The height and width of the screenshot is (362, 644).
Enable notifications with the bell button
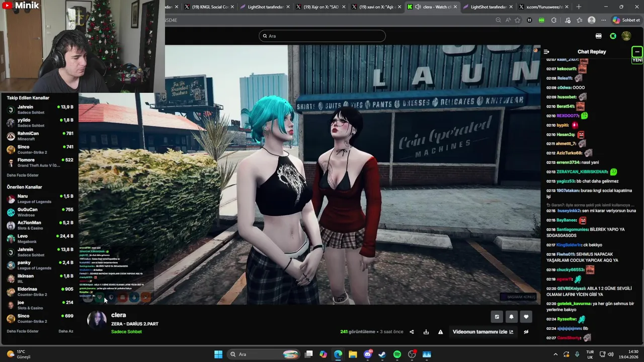(x=512, y=317)
